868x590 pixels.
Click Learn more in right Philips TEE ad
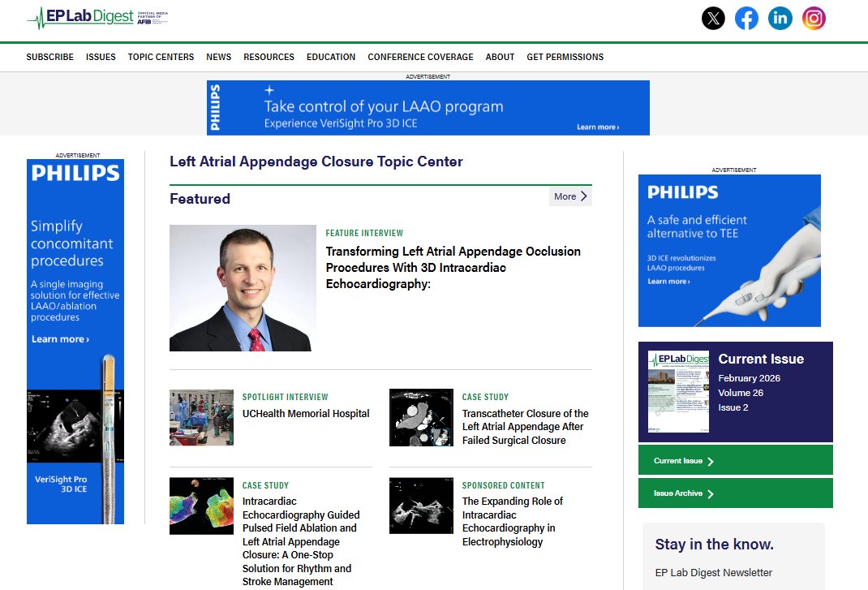point(668,282)
